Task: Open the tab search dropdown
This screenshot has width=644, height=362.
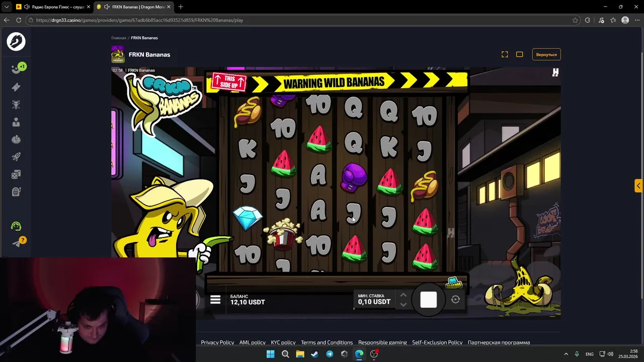Action: pyautogui.click(x=6, y=7)
